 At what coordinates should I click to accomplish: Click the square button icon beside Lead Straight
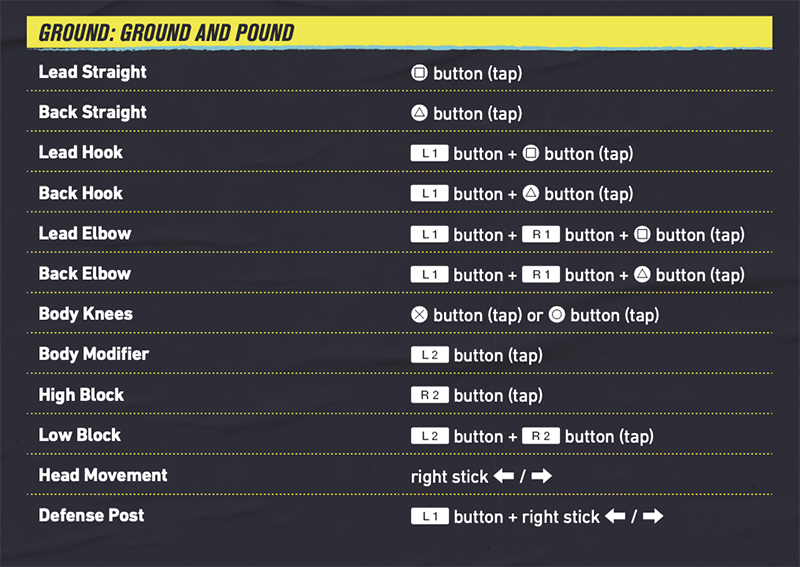[419, 73]
